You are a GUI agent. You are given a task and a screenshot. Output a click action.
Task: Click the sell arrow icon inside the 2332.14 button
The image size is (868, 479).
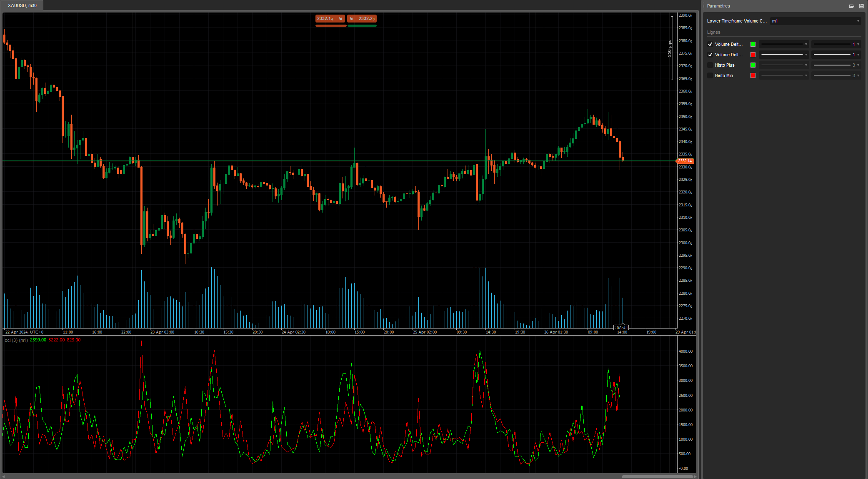pyautogui.click(x=340, y=18)
